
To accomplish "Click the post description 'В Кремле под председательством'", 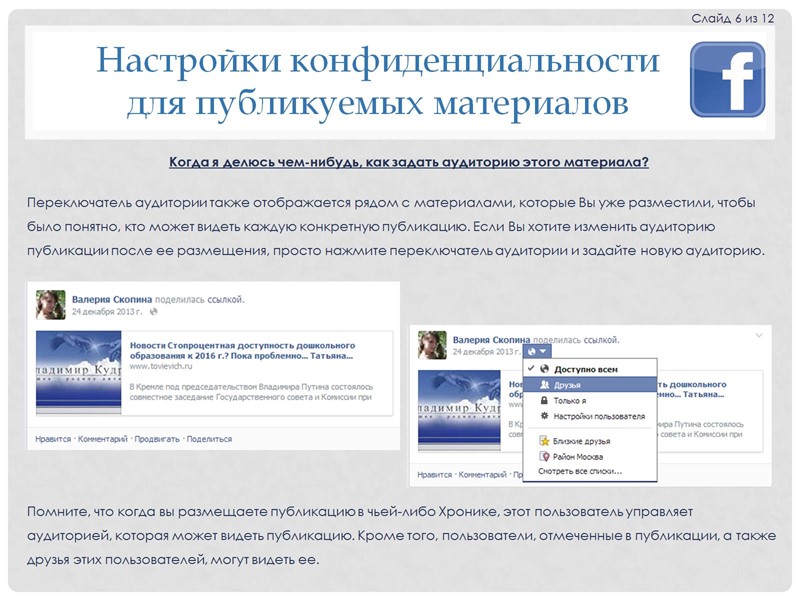I will click(x=251, y=392).
